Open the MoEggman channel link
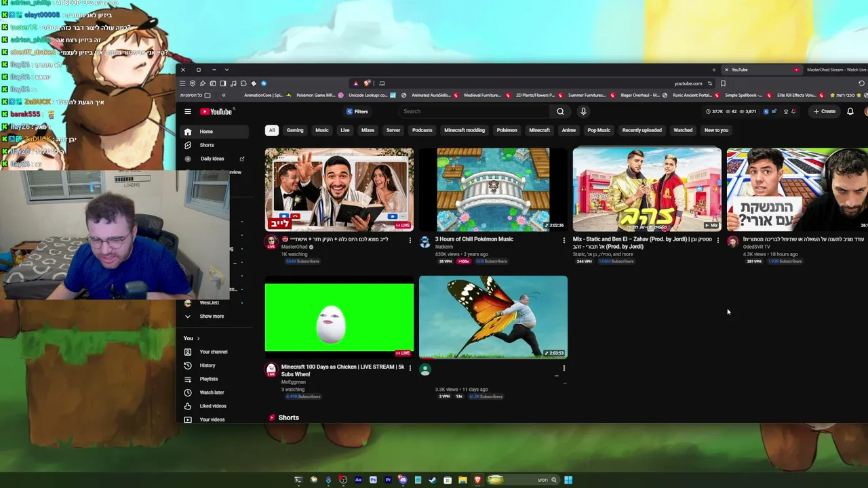This screenshot has height=488, width=868. pyautogui.click(x=294, y=382)
